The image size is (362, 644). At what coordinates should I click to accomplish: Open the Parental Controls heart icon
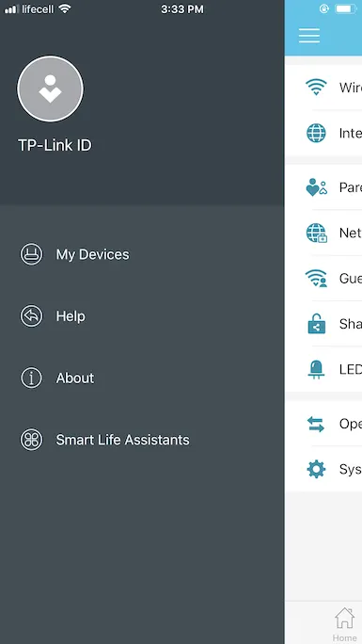[317, 187]
